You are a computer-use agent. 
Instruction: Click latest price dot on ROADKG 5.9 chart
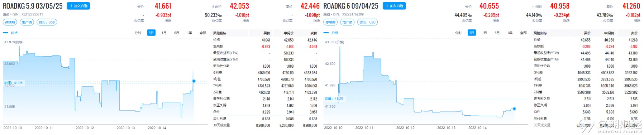[194, 81]
